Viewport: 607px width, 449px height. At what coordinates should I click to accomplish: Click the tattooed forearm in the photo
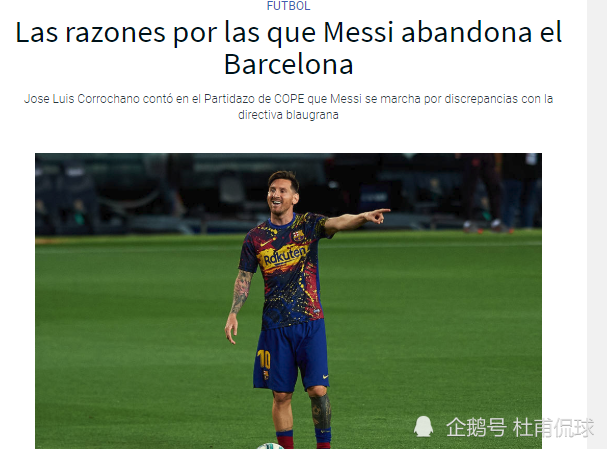click(240, 292)
